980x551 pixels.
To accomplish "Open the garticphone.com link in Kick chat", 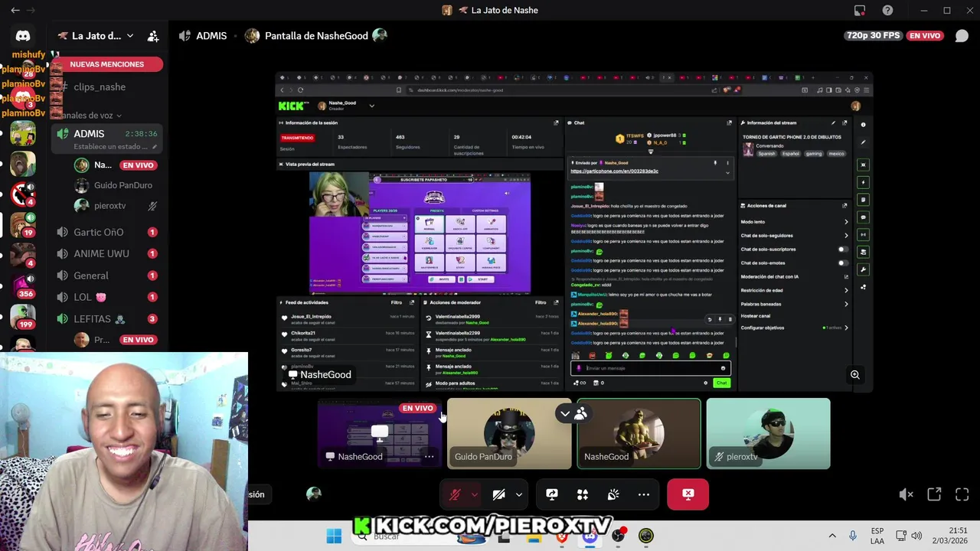I will (614, 171).
